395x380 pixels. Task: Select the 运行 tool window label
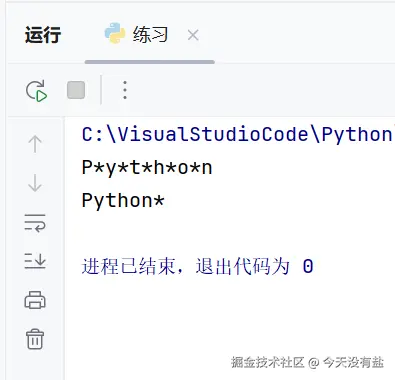[x=43, y=35]
